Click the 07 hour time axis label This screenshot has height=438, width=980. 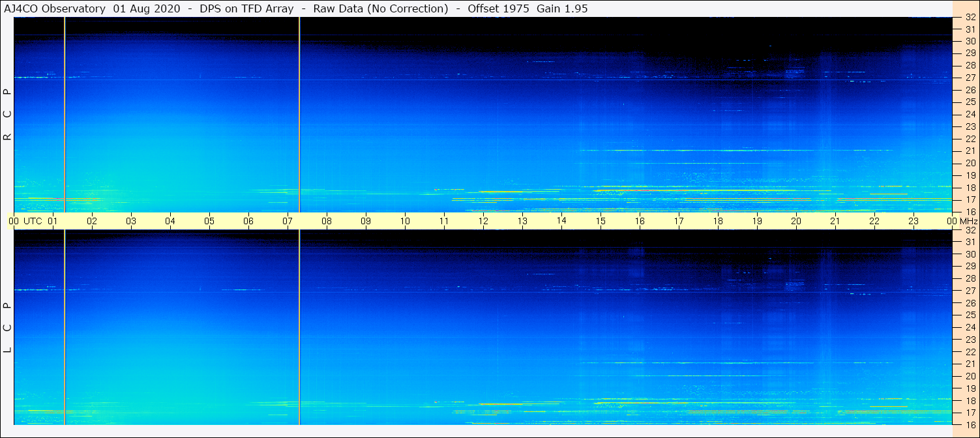[x=288, y=221]
